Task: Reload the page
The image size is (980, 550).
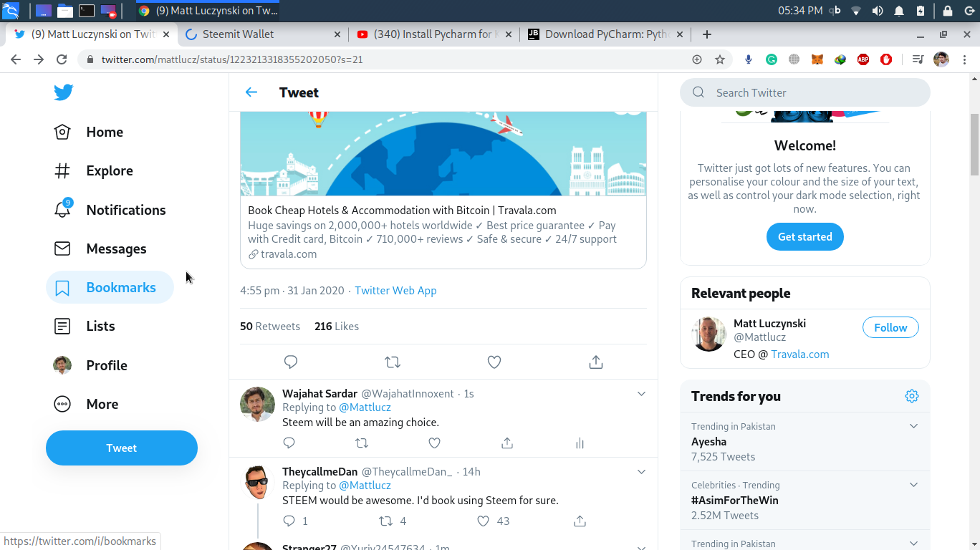Action: click(62, 59)
